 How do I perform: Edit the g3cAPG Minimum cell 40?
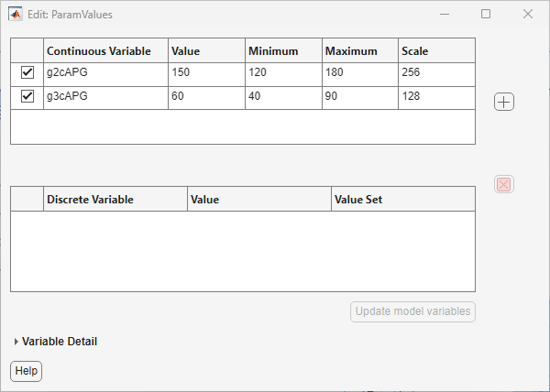coord(283,97)
